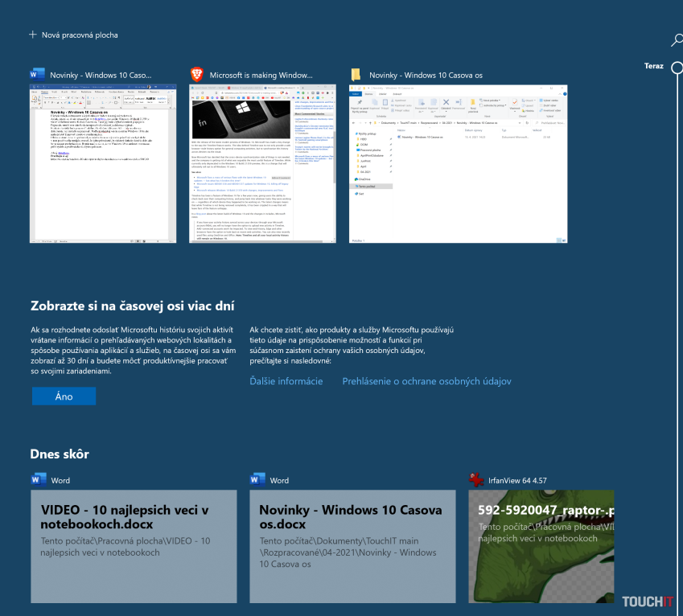
Task: Click the File Explorer folder icon
Action: (x=356, y=75)
